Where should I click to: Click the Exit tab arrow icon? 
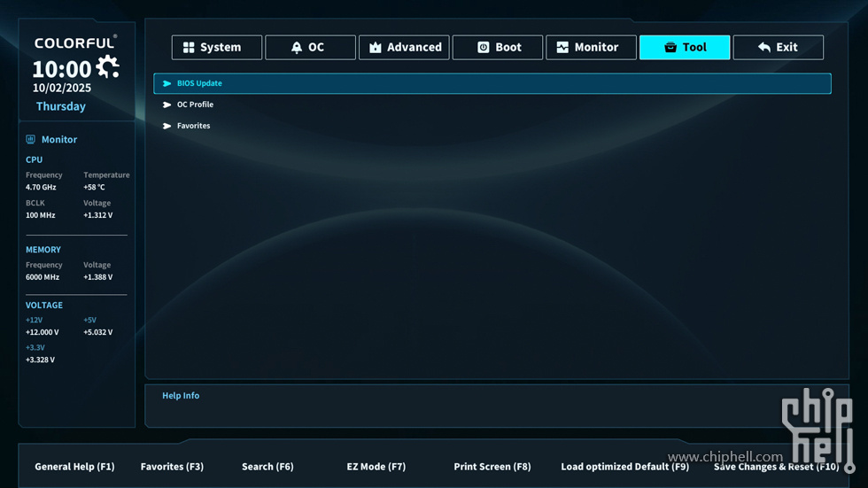[764, 48]
